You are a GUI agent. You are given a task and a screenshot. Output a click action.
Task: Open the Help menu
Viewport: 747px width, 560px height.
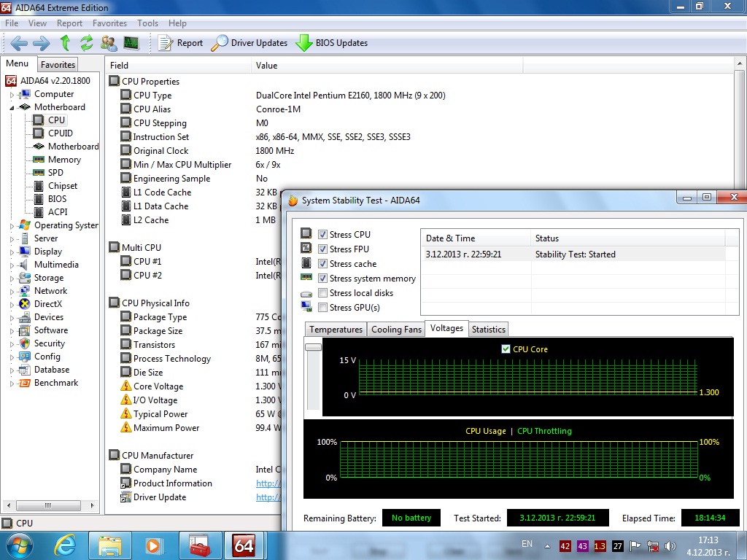click(177, 23)
